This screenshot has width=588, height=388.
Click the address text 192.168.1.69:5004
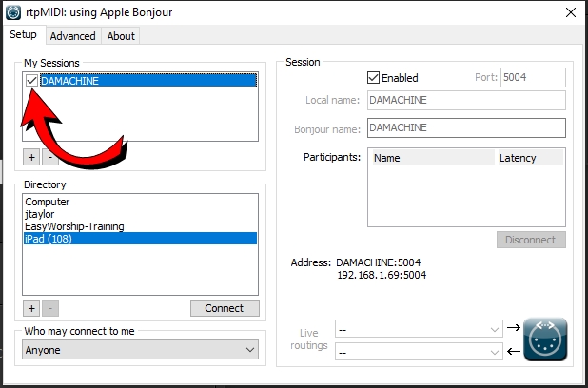coord(382,275)
